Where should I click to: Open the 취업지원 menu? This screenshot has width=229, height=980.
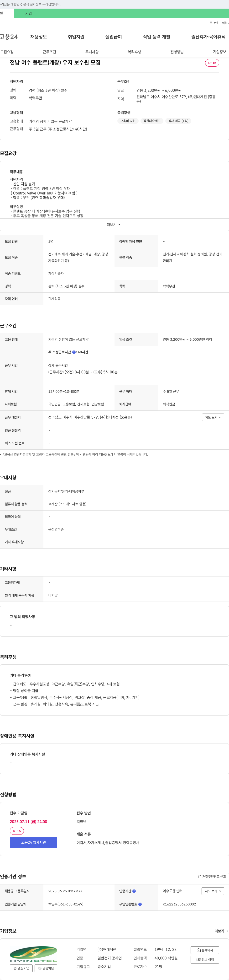click(x=76, y=37)
